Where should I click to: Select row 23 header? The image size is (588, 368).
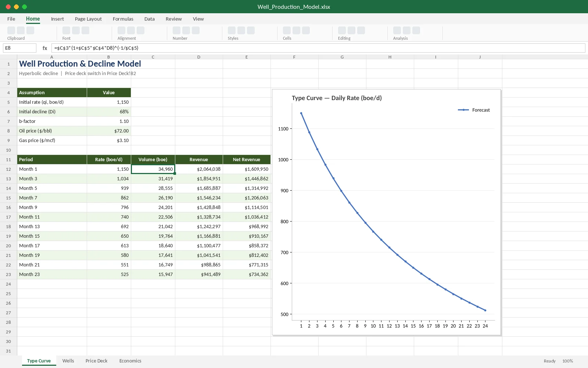coord(8,275)
